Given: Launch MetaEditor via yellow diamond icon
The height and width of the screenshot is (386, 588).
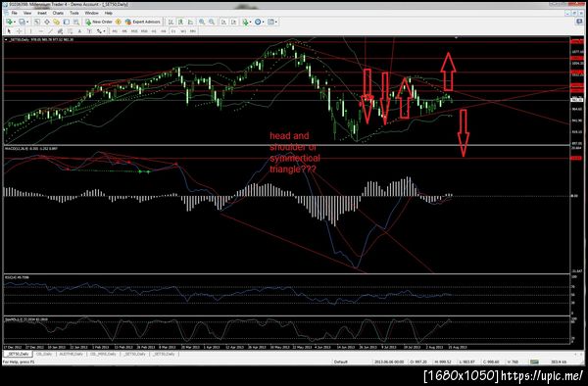Looking at the screenshot, I should (x=119, y=22).
